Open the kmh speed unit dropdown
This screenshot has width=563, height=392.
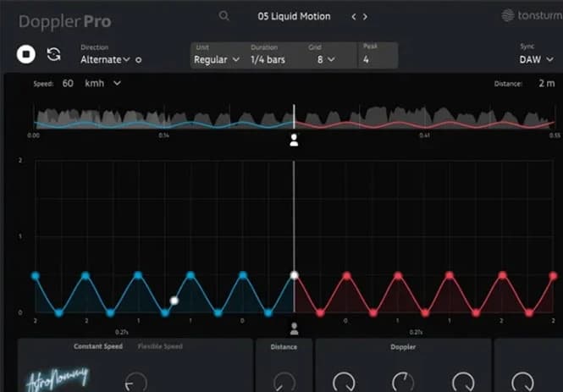pos(102,83)
